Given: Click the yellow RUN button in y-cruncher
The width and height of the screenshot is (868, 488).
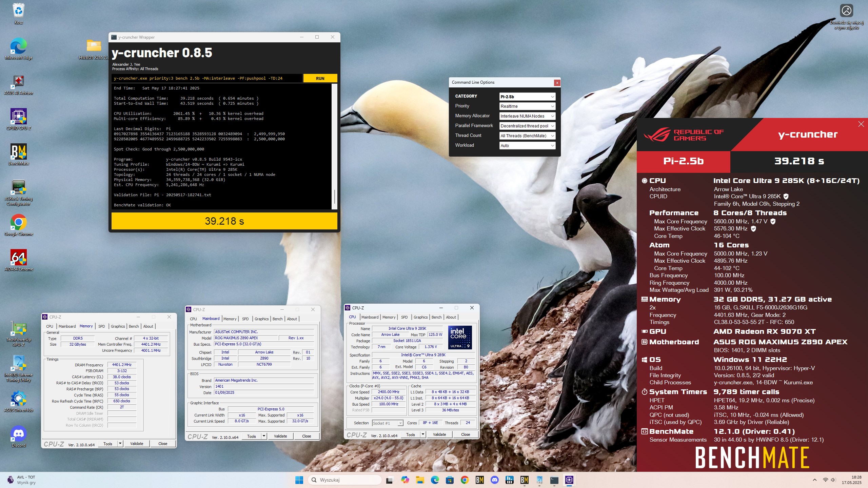Looking at the screenshot, I should (x=320, y=78).
